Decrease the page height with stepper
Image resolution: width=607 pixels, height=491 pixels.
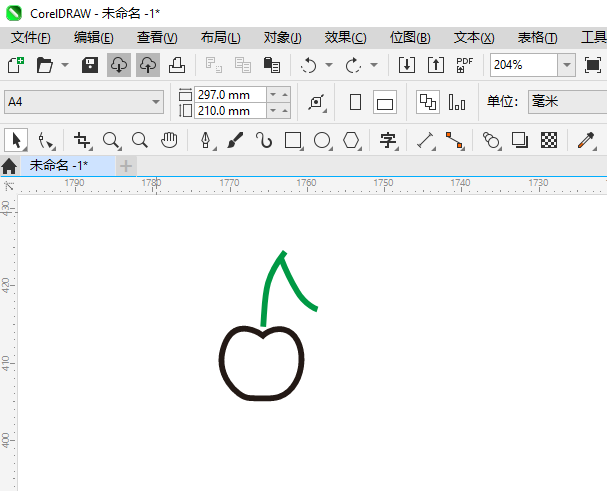[x=273, y=111]
